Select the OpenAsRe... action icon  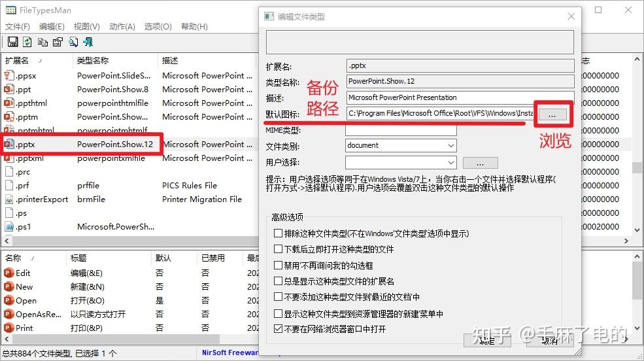point(8,314)
